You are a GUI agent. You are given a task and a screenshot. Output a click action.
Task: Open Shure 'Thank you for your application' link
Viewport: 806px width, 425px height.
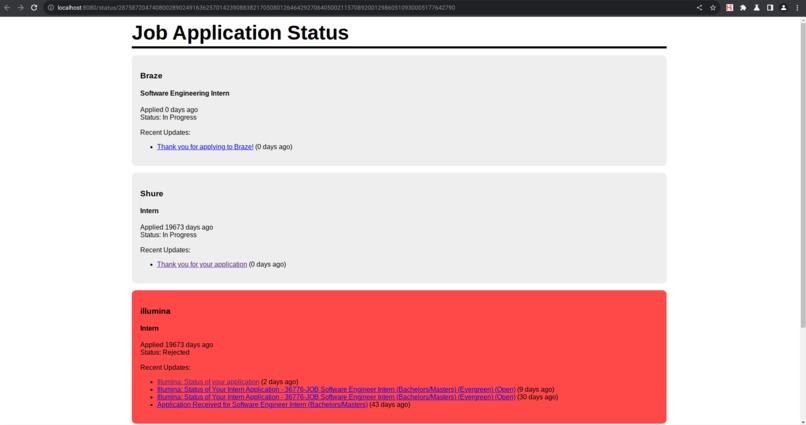(202, 264)
